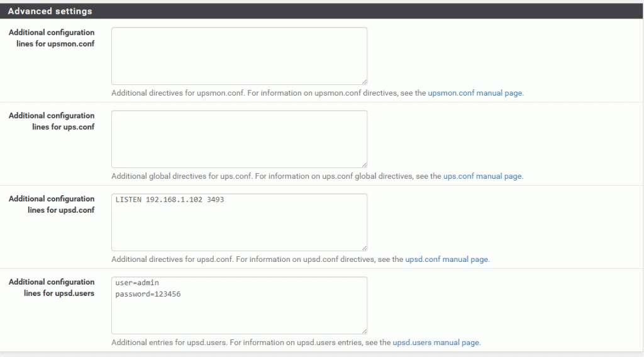Image resolution: width=644 pixels, height=357 pixels.
Task: Click the label for upsd.conf configuration lines
Action: 52,204
